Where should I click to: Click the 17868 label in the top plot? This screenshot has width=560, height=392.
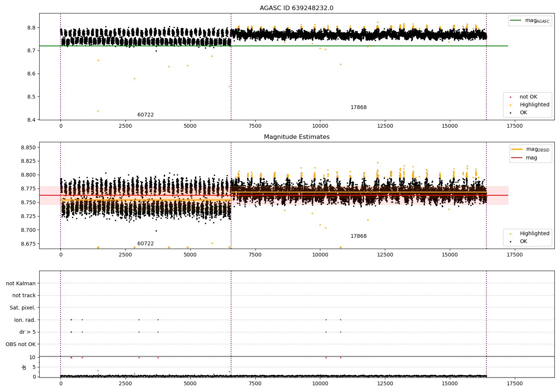358,108
